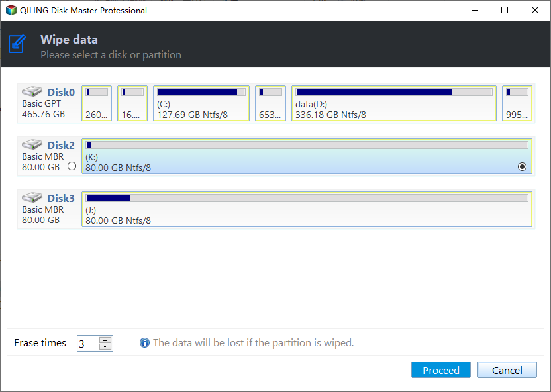Select the 653 MB partition on Disk0
551x392 pixels.
270,103
